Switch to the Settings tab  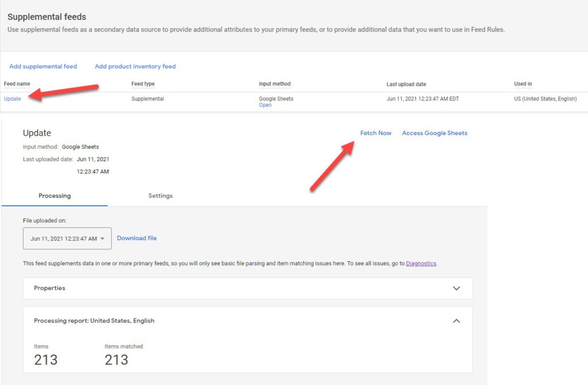click(x=161, y=195)
